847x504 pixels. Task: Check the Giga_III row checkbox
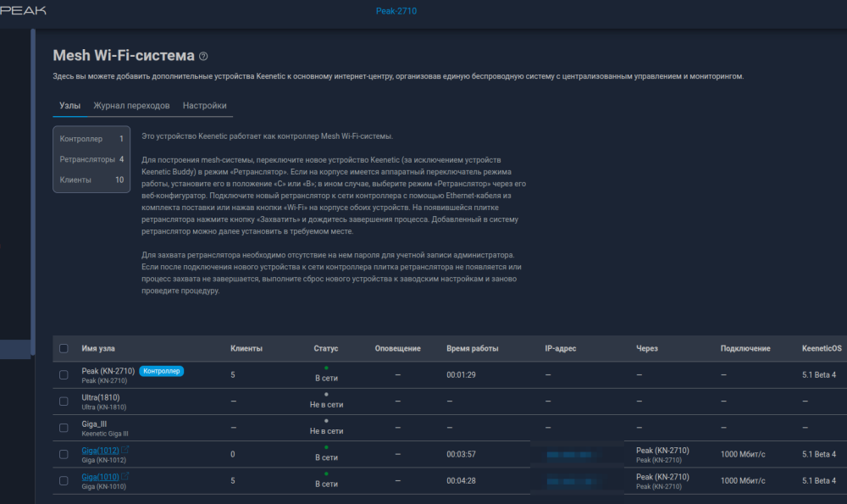(64, 428)
